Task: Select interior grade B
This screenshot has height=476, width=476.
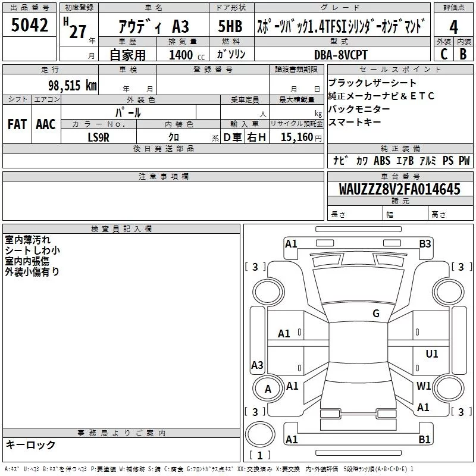Action: point(463,54)
